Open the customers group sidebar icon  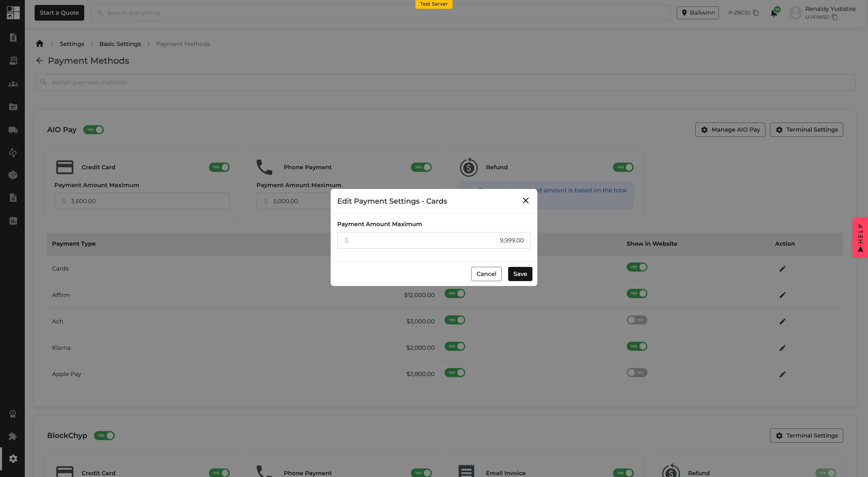tap(13, 84)
